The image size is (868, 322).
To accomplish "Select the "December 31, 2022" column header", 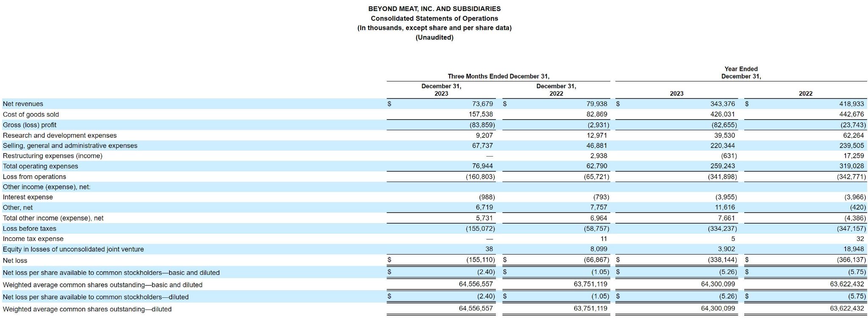I will [556, 90].
